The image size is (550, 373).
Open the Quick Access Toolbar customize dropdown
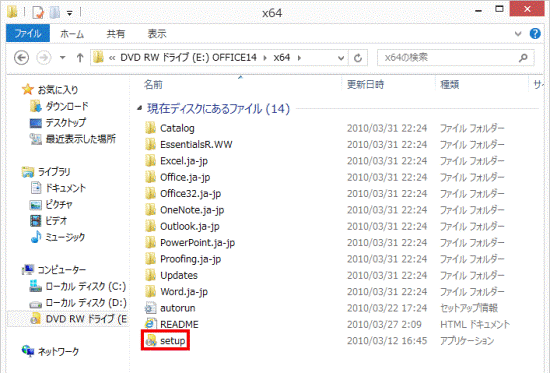tap(70, 14)
